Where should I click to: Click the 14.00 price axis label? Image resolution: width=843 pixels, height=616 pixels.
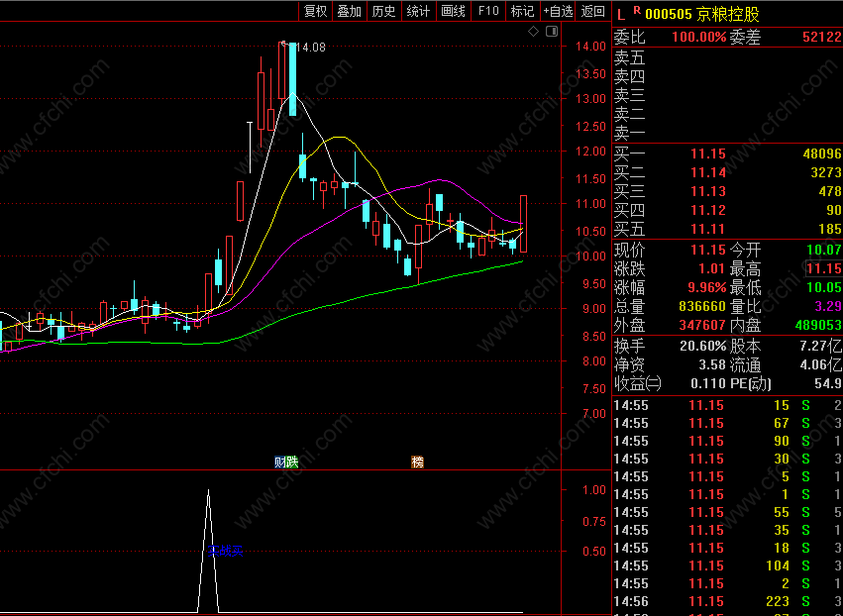(x=590, y=47)
